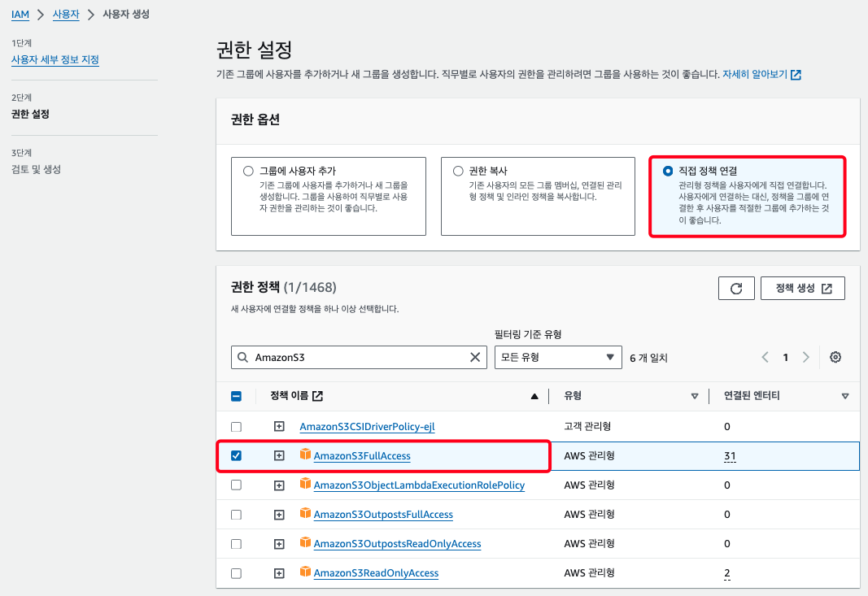
Task: Click the sort arrow on the 유형 column
Action: tap(695, 397)
